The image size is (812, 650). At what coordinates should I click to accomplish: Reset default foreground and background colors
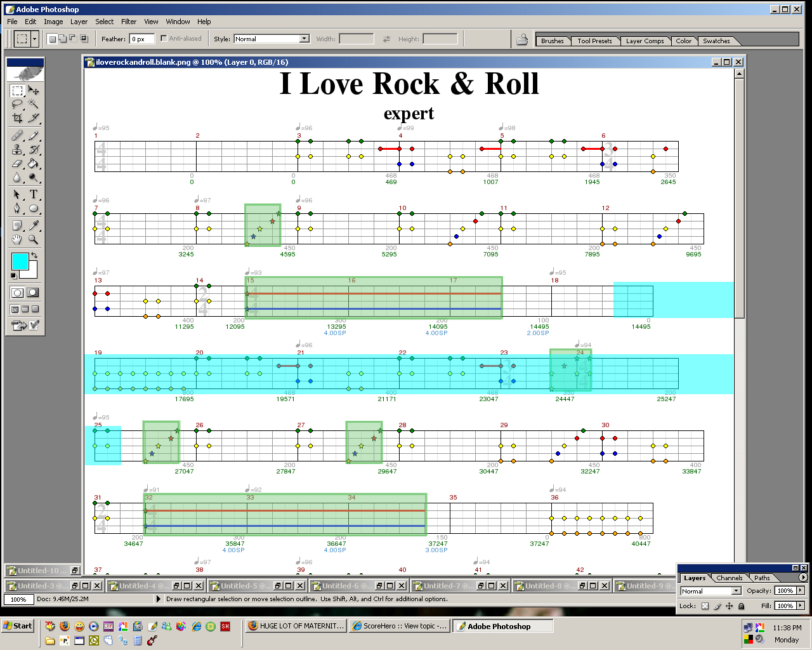pos(14,275)
